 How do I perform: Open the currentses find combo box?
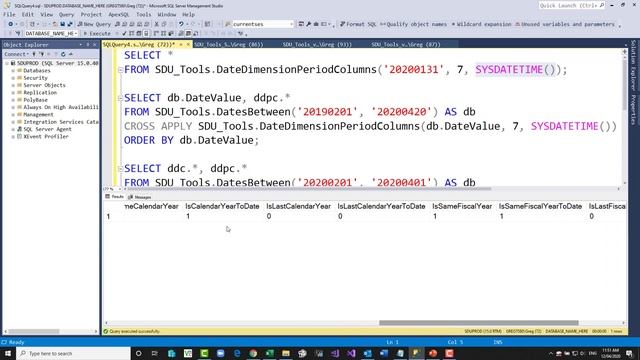tap(262, 24)
